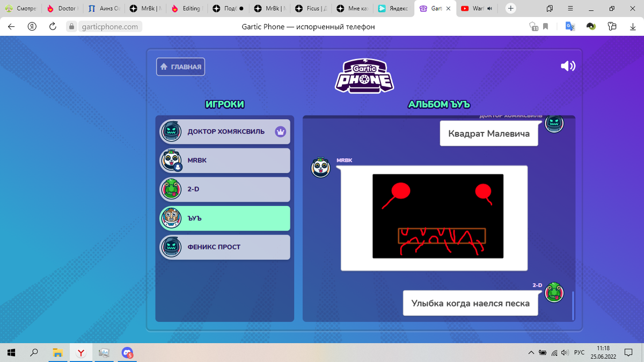Click the РУС keyboard language indicator
644x362 pixels.
tap(579, 352)
